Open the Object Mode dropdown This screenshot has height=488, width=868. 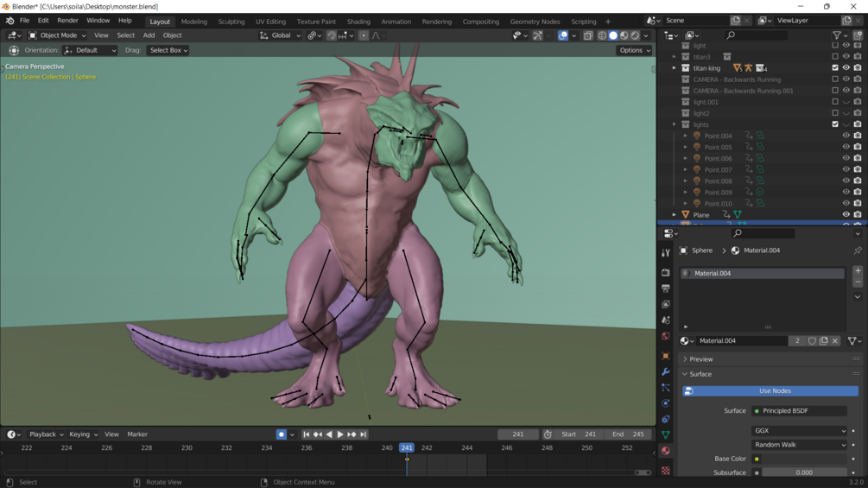pos(58,35)
